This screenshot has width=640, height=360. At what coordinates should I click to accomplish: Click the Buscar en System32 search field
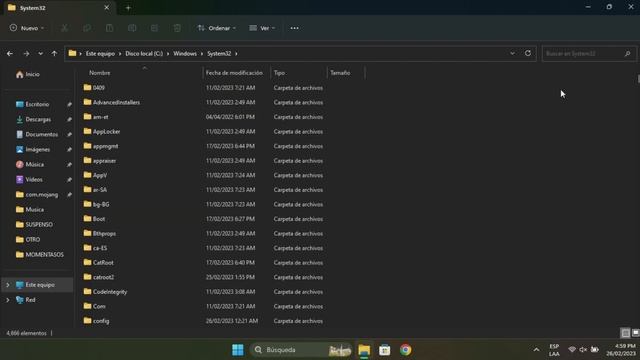[589, 53]
